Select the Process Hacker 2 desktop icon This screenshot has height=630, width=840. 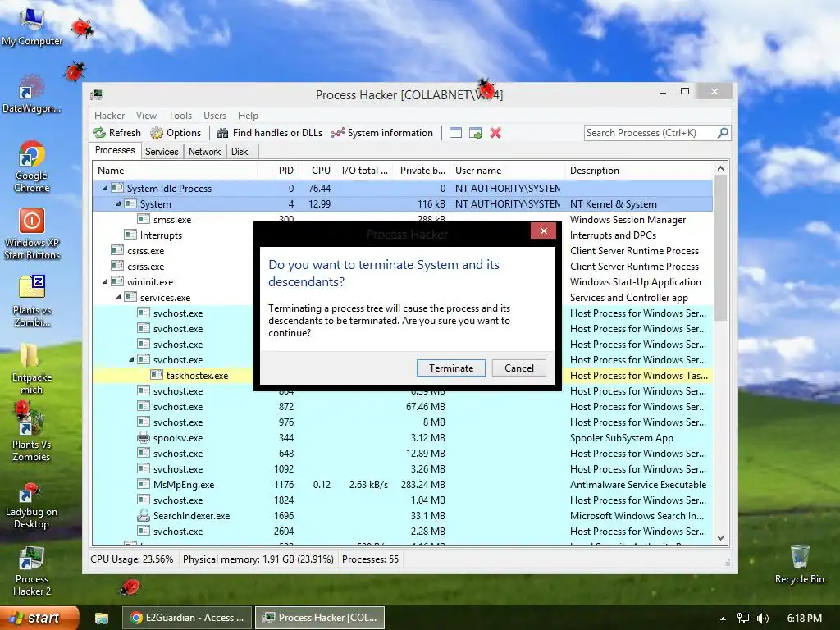[32, 571]
